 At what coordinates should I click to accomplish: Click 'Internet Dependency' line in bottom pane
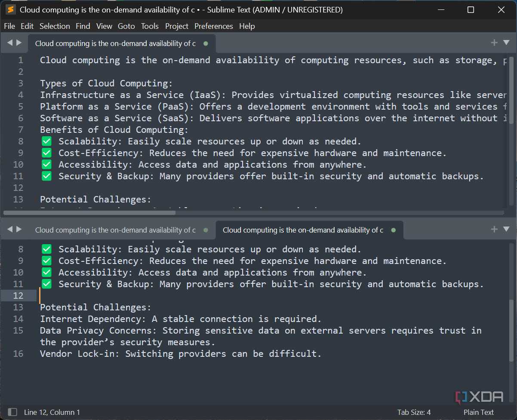181,319
